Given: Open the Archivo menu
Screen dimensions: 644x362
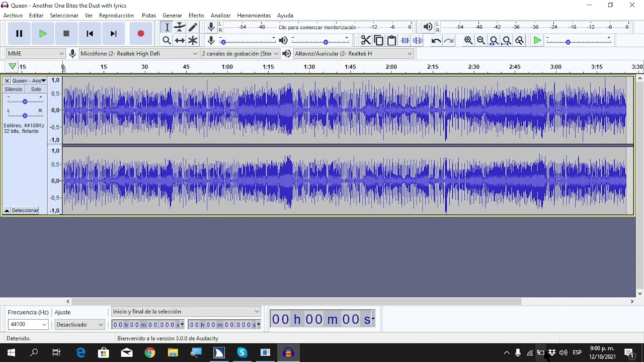Looking at the screenshot, I should click(x=13, y=16).
